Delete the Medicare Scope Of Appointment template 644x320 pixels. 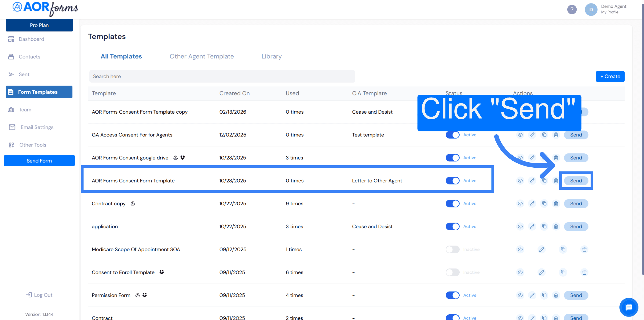coord(584,249)
